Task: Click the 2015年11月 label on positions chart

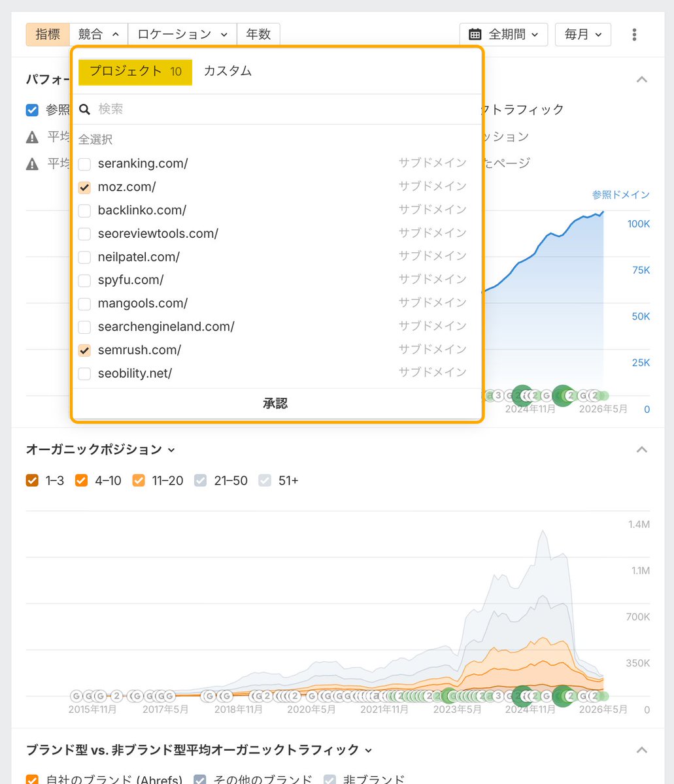Action: click(93, 710)
